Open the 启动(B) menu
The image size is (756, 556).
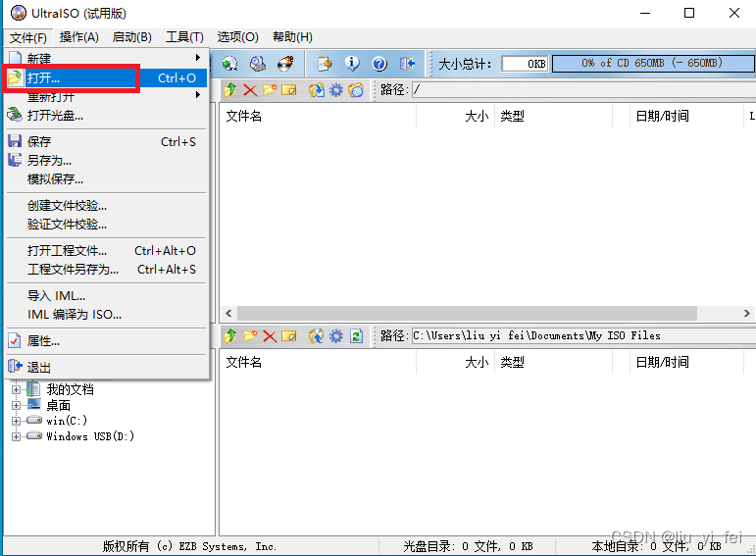pyautogui.click(x=131, y=37)
